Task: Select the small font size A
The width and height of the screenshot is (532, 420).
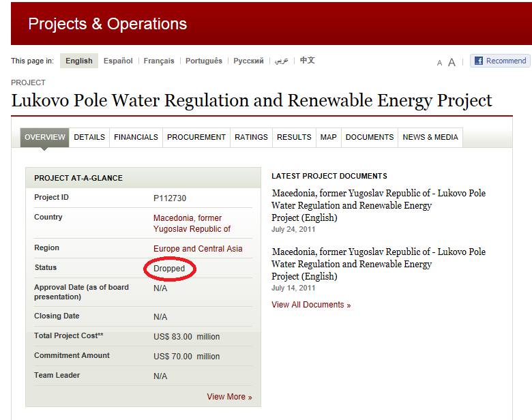Action: click(x=439, y=63)
